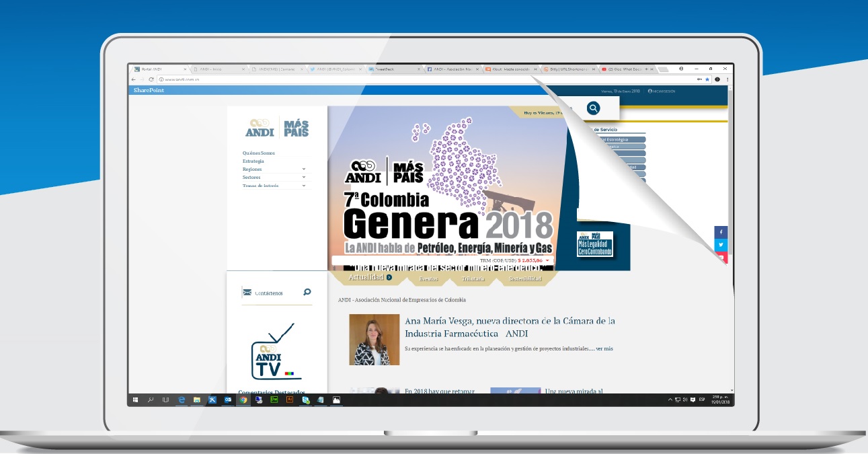Click the ESP language indicator
The image size is (868, 454).
[701, 400]
